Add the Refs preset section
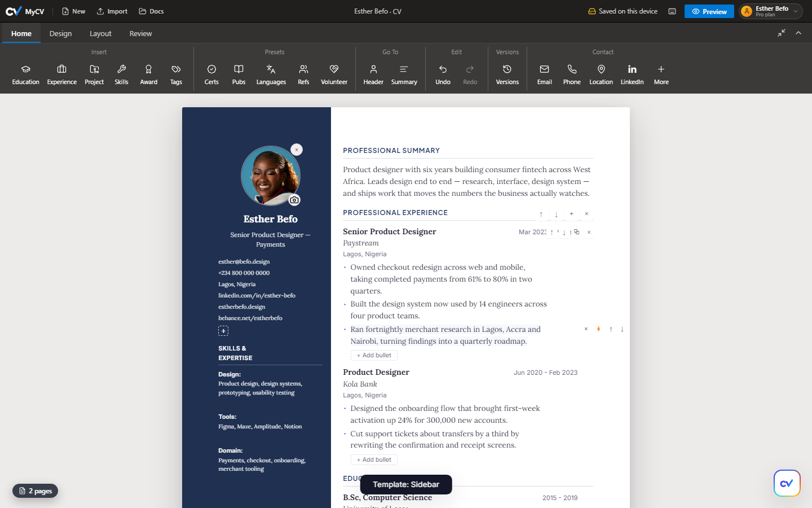Viewport: 812px width, 508px height. (x=303, y=75)
